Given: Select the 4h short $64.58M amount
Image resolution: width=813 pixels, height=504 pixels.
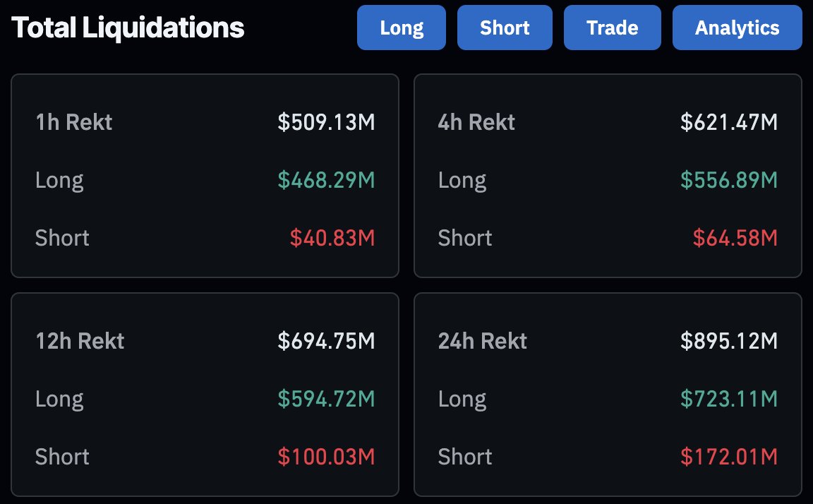Looking at the screenshot, I should (735, 238).
